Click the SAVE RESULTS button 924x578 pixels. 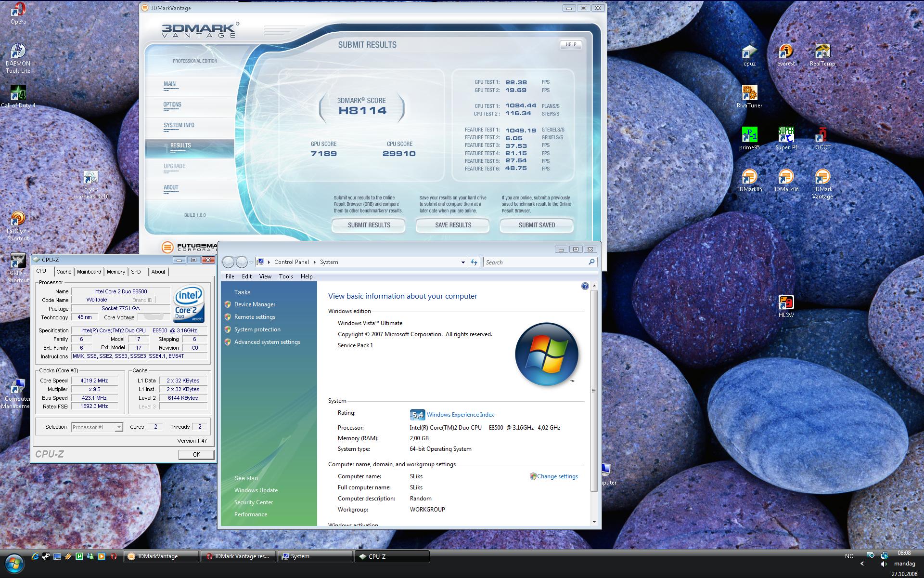[453, 225]
